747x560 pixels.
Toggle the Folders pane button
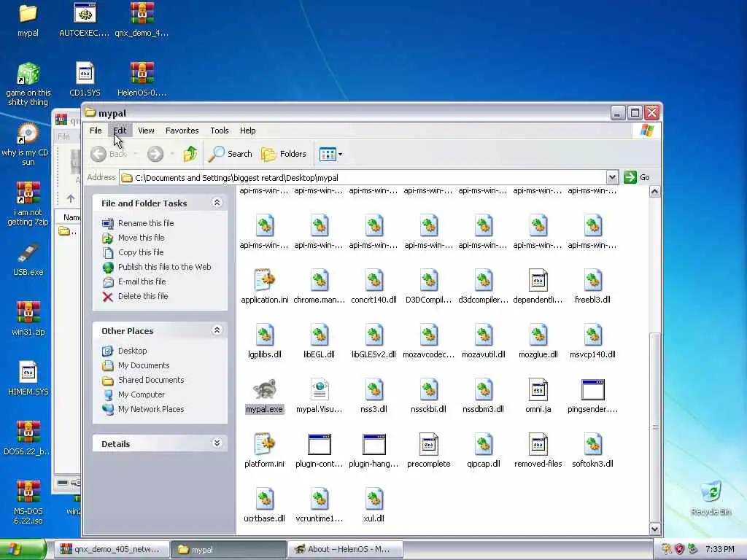click(284, 154)
